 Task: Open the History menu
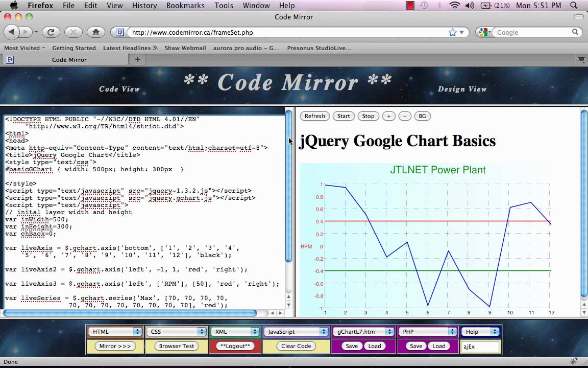[x=144, y=5]
